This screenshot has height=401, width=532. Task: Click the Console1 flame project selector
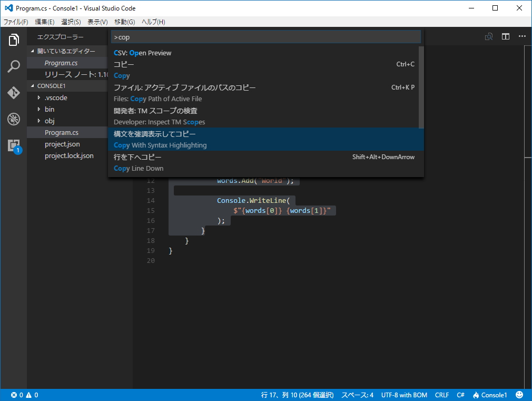(x=489, y=395)
